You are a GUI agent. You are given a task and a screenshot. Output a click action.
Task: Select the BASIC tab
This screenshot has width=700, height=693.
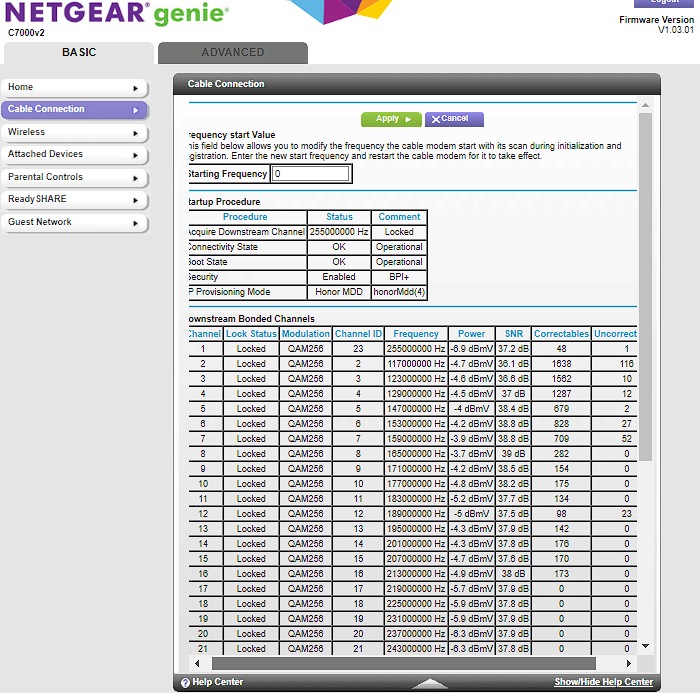(79, 53)
